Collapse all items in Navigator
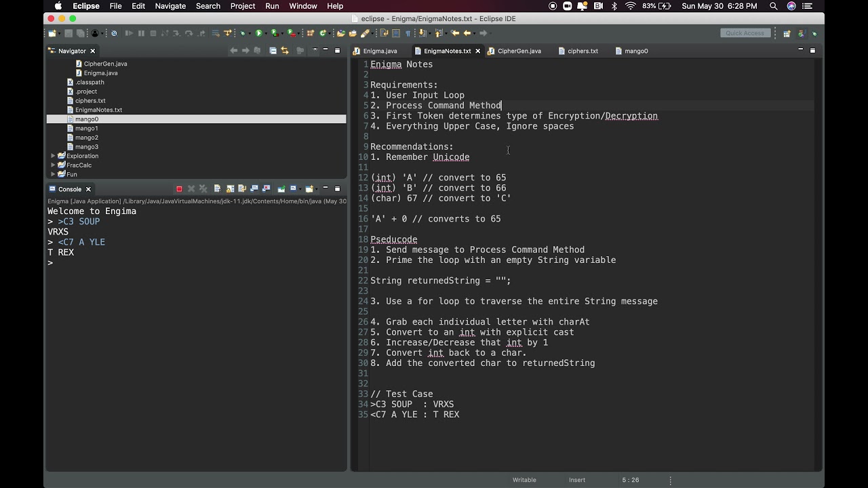 click(x=273, y=51)
